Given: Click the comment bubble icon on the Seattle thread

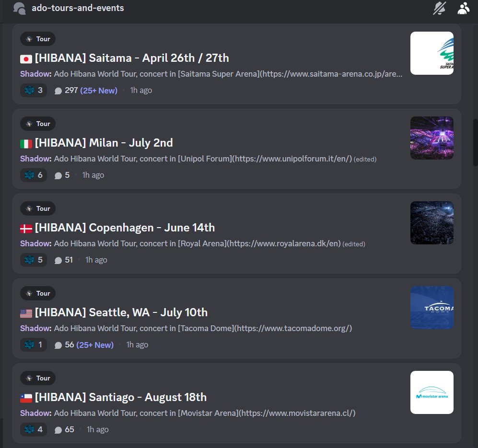Looking at the screenshot, I should (58, 345).
